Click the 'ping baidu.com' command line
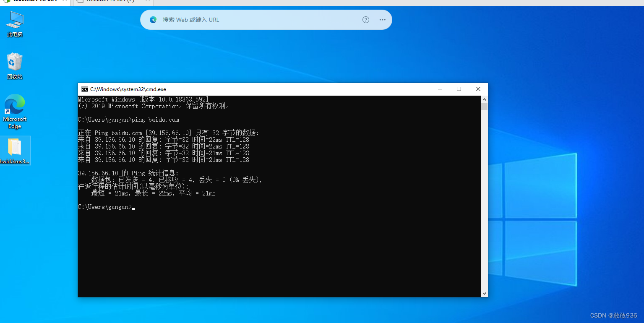 tap(129, 120)
